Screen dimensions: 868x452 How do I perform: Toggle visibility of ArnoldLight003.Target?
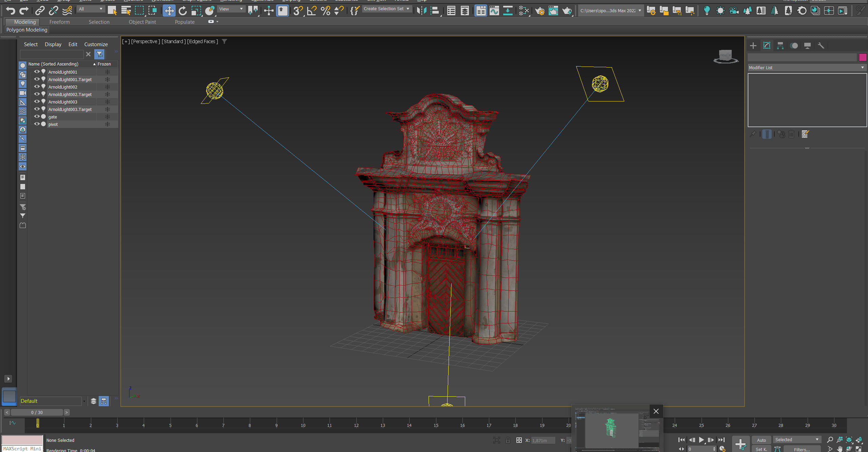(37, 109)
